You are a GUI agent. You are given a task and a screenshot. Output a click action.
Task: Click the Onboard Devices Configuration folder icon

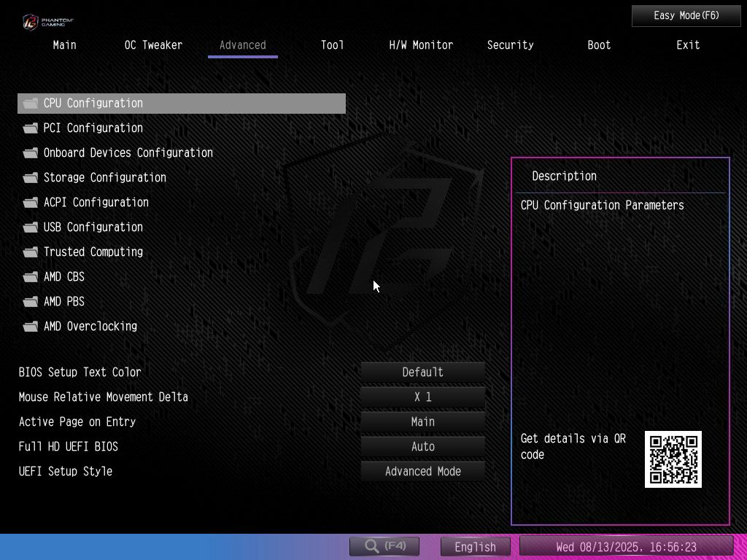point(31,153)
